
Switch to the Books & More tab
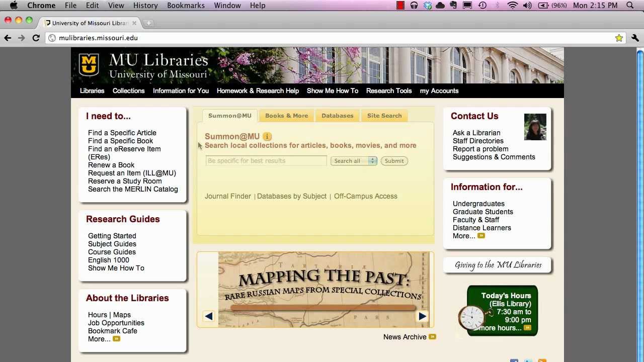click(286, 116)
